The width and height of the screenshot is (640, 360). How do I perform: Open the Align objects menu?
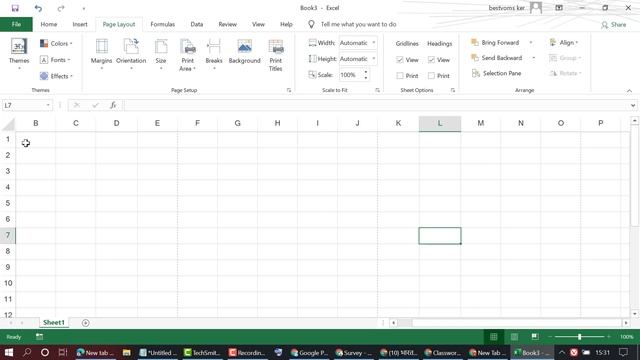564,42
